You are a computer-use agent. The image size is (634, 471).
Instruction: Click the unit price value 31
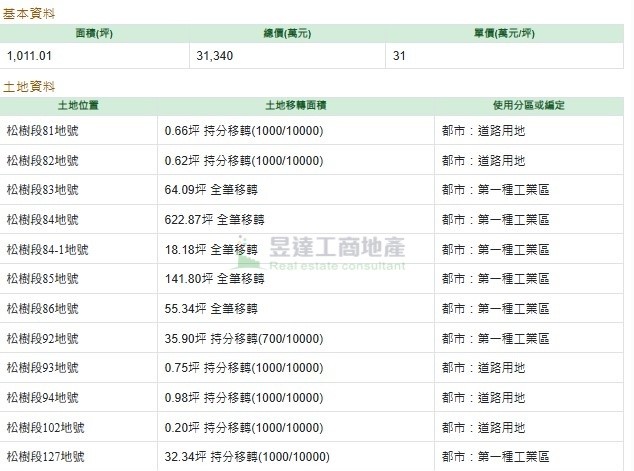click(x=399, y=56)
